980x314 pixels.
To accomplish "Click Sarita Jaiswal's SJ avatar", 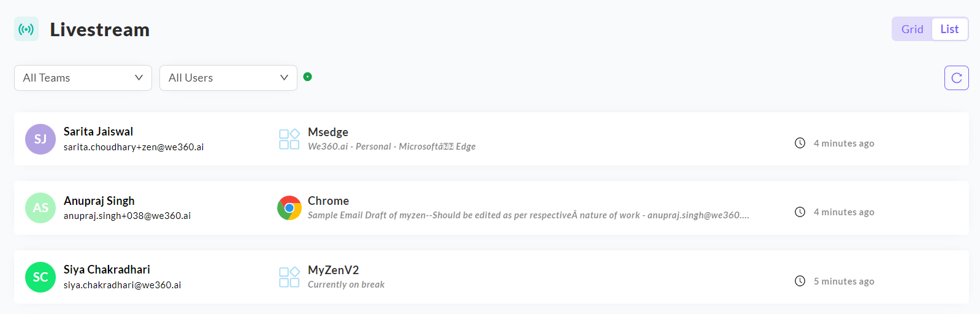I will point(40,139).
